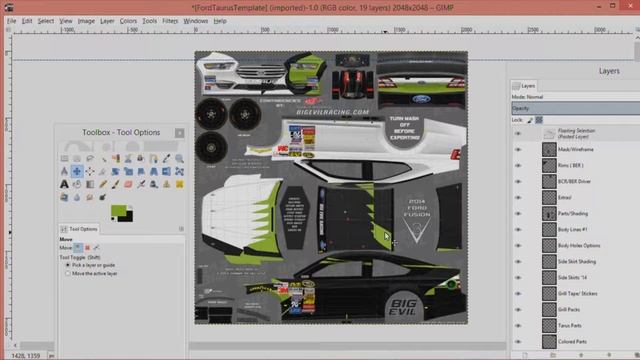The height and width of the screenshot is (360, 640).
Task: Select the Perspective tool
Action: pos(154,171)
